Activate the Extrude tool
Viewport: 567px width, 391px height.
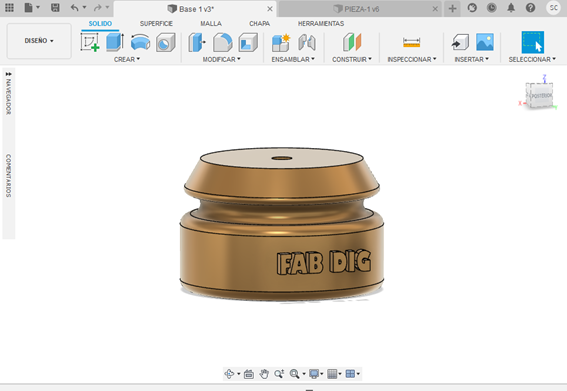click(x=115, y=42)
